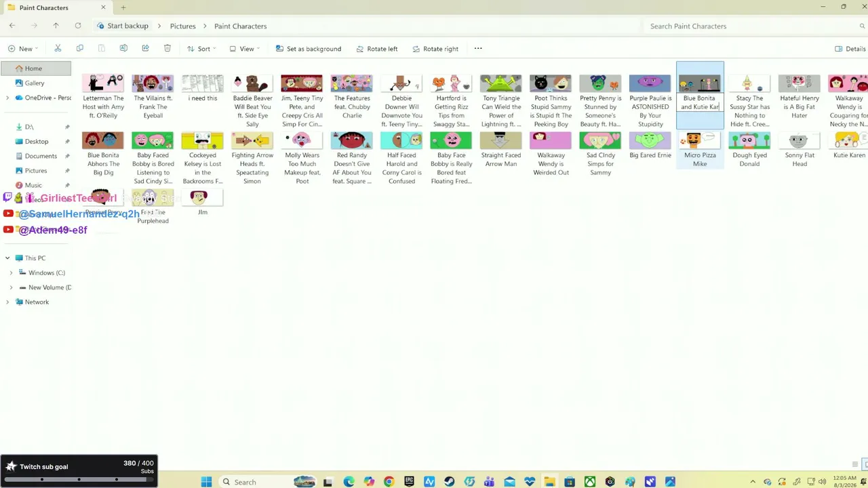Collapse This PC tree node
The width and height of the screenshot is (868, 488).
[x=7, y=258]
